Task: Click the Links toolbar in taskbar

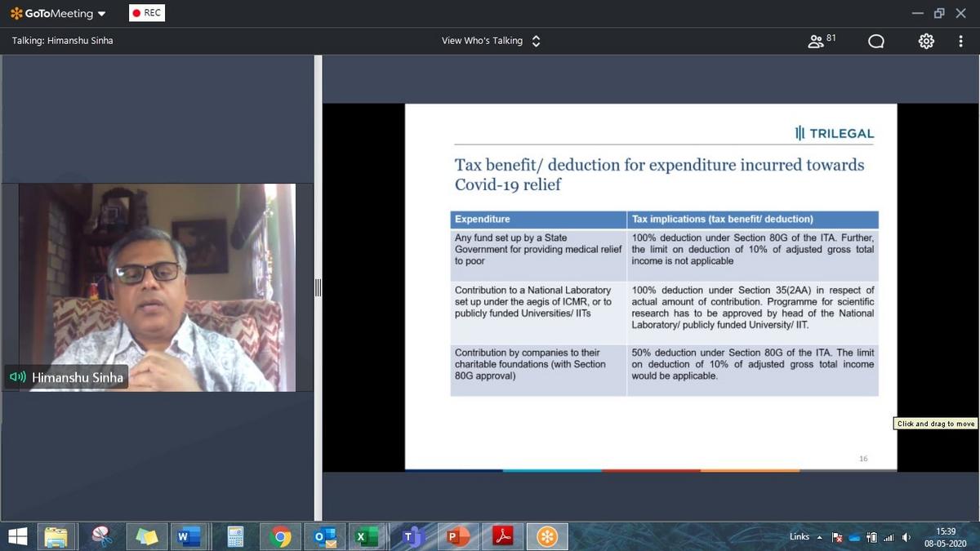Action: coord(799,536)
